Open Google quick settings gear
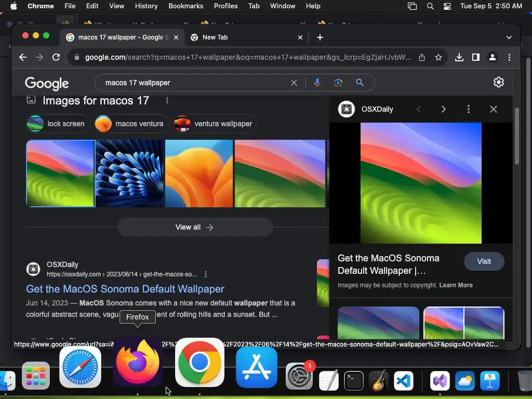This screenshot has width=532, height=399. (x=498, y=82)
